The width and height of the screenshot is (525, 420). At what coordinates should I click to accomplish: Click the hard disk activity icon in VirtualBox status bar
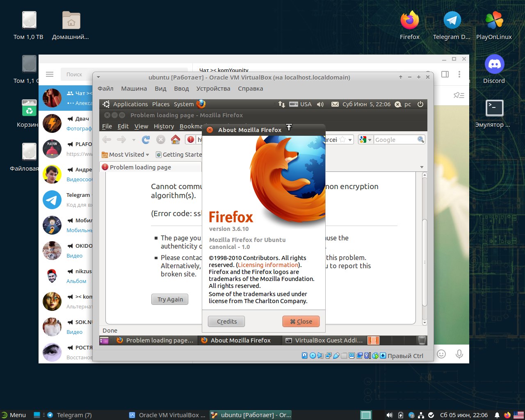pos(304,356)
